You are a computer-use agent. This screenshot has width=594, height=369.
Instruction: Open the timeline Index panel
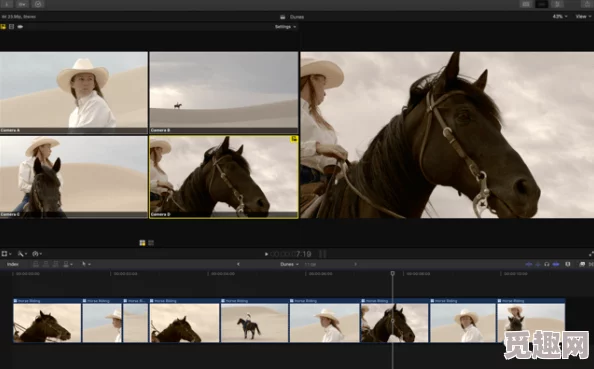13,264
